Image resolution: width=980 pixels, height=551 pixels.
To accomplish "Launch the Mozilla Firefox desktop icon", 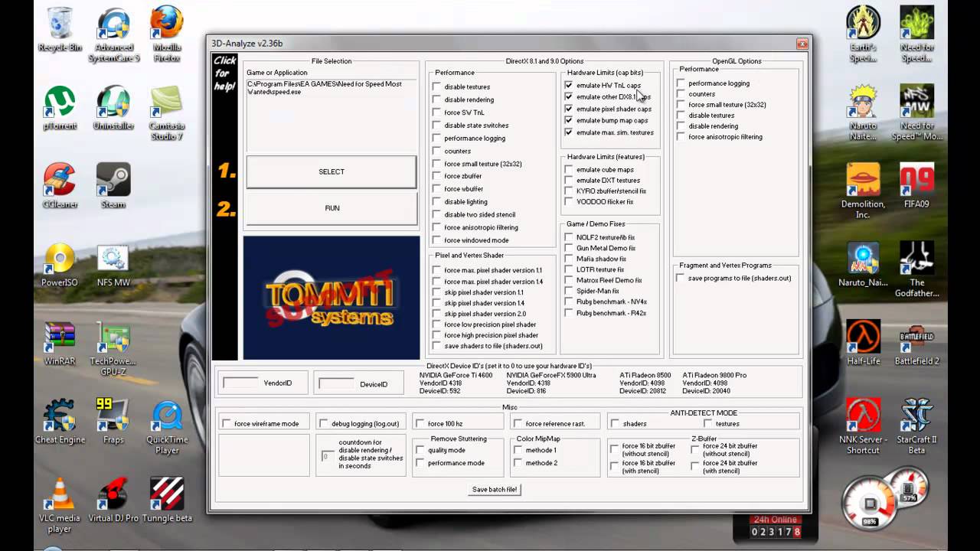I will click(167, 34).
